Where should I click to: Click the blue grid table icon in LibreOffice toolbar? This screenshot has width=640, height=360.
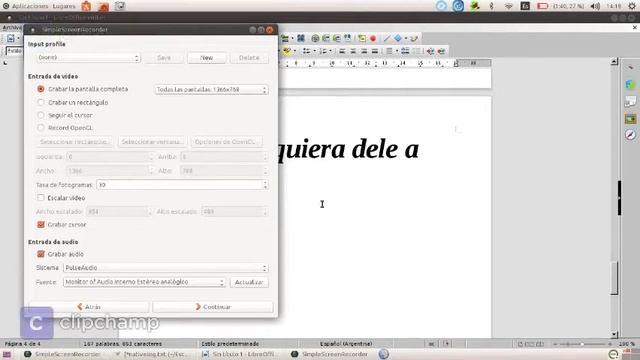coord(301,38)
